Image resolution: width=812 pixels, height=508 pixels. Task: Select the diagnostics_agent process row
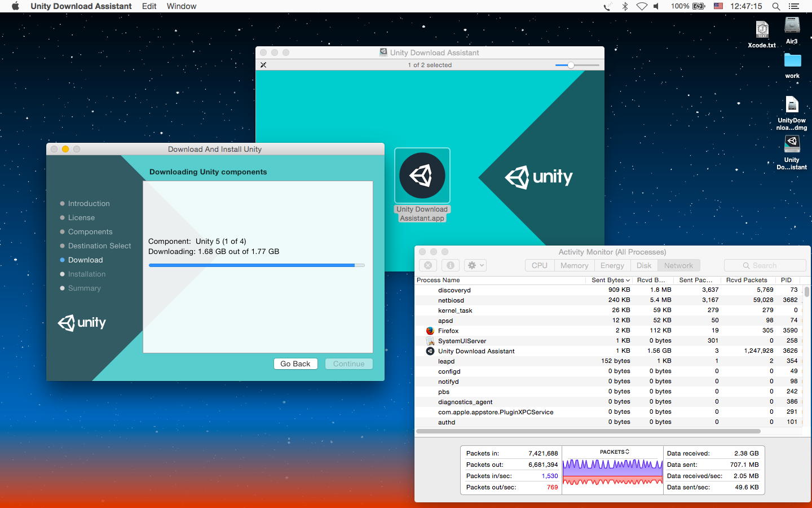pos(609,402)
